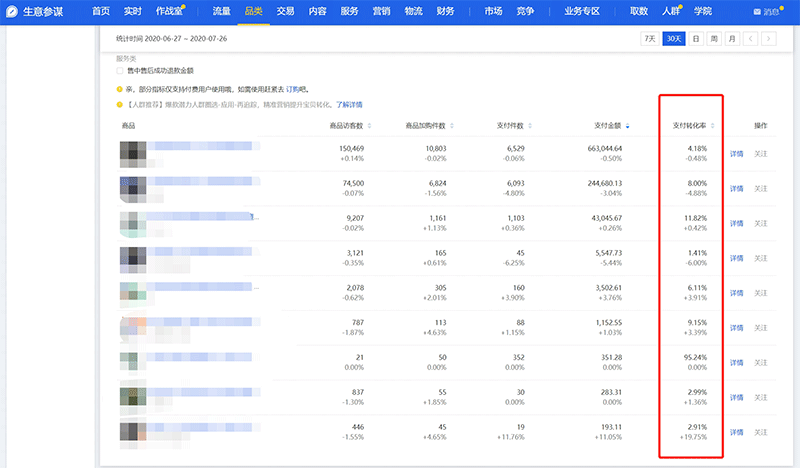This screenshot has width=800, height=468.
Task: Open the 品类 tab in navigation
Action: 253,12
